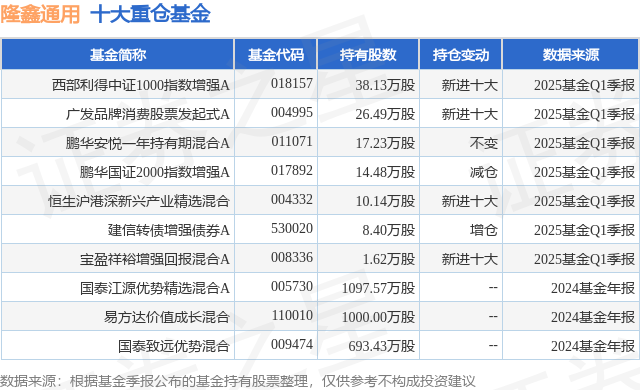Click fund code 017892
The width and height of the screenshot is (640, 390).
(292, 171)
